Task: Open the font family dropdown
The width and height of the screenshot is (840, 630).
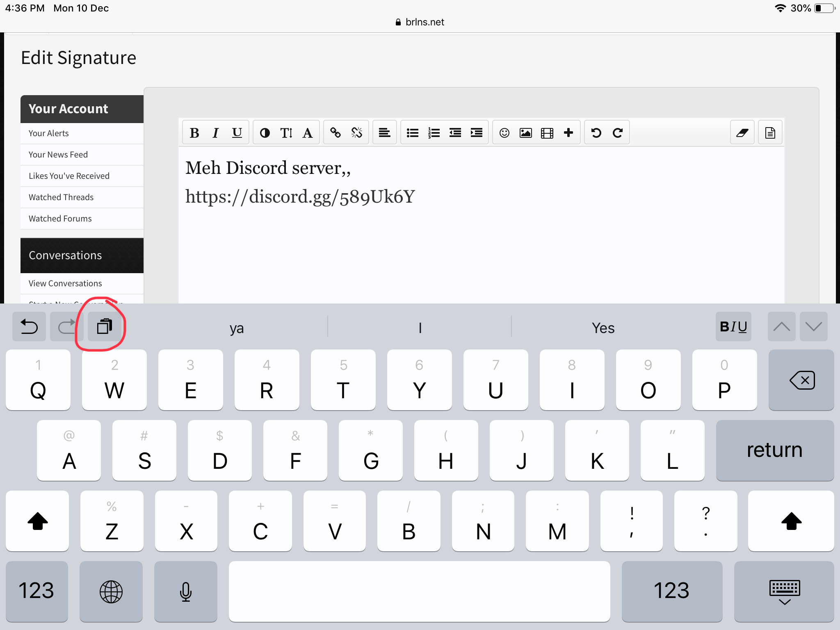Action: 308,133
